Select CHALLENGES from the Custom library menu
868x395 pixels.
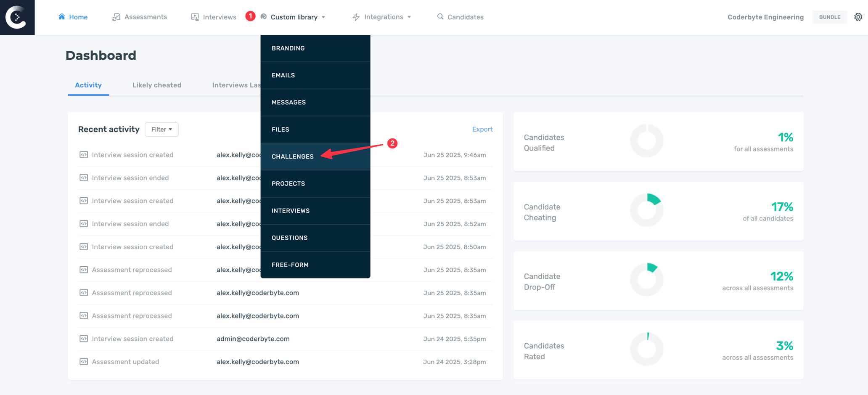point(293,156)
